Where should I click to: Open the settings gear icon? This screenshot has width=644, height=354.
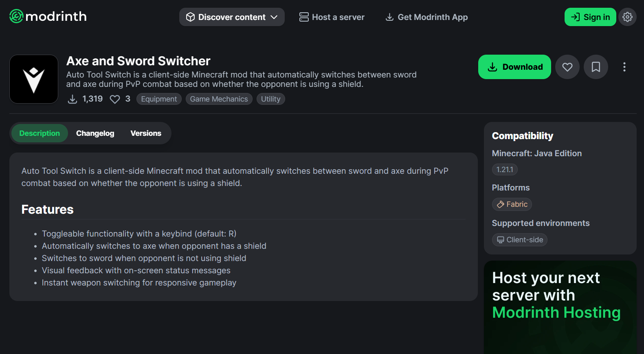point(627,17)
